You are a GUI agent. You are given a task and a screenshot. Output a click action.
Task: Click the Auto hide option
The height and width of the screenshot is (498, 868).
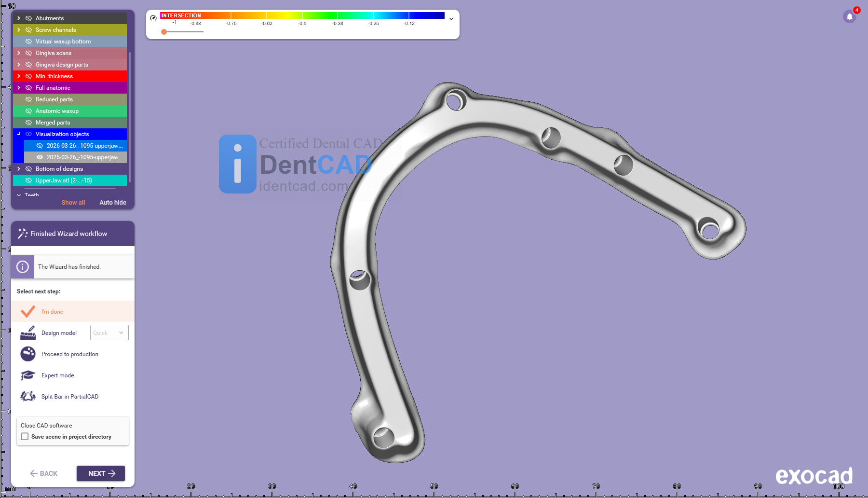[x=113, y=203]
